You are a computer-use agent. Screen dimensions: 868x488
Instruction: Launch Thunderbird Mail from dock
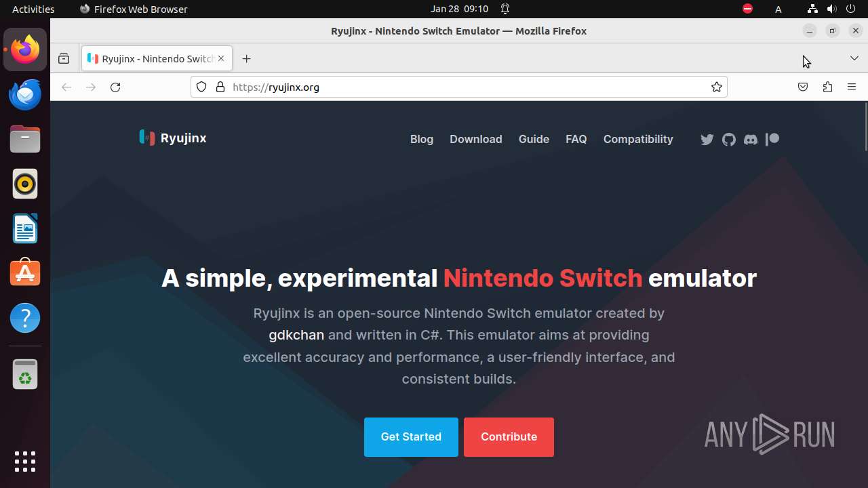click(x=25, y=94)
